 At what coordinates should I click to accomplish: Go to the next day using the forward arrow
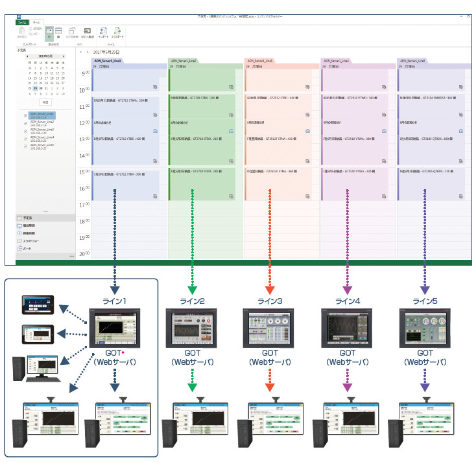coord(88,51)
